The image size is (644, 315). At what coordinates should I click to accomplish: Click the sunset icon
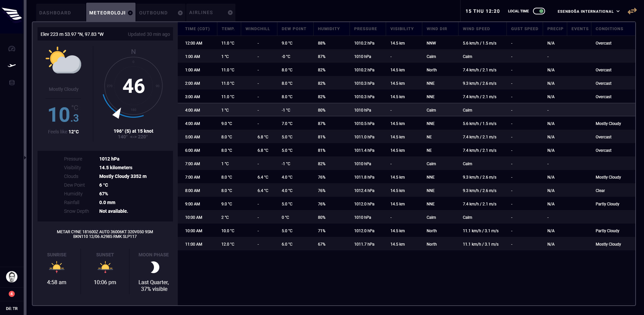pyautogui.click(x=105, y=267)
